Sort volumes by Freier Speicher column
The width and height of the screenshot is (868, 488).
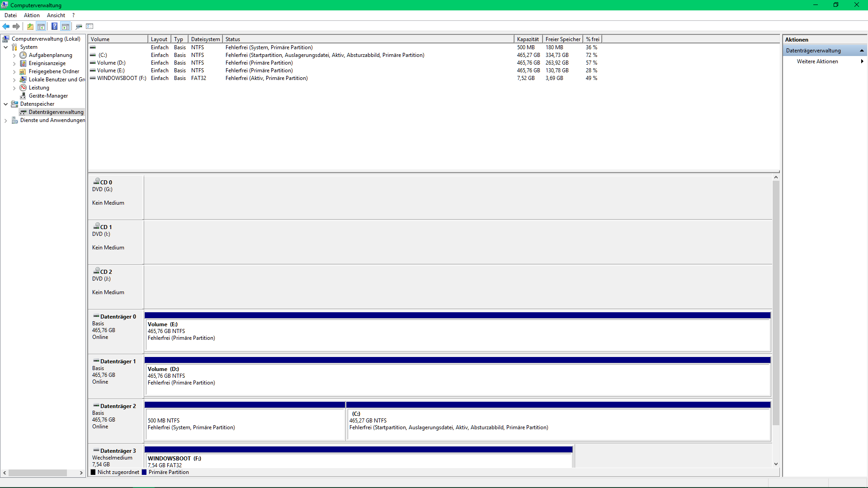pos(562,39)
